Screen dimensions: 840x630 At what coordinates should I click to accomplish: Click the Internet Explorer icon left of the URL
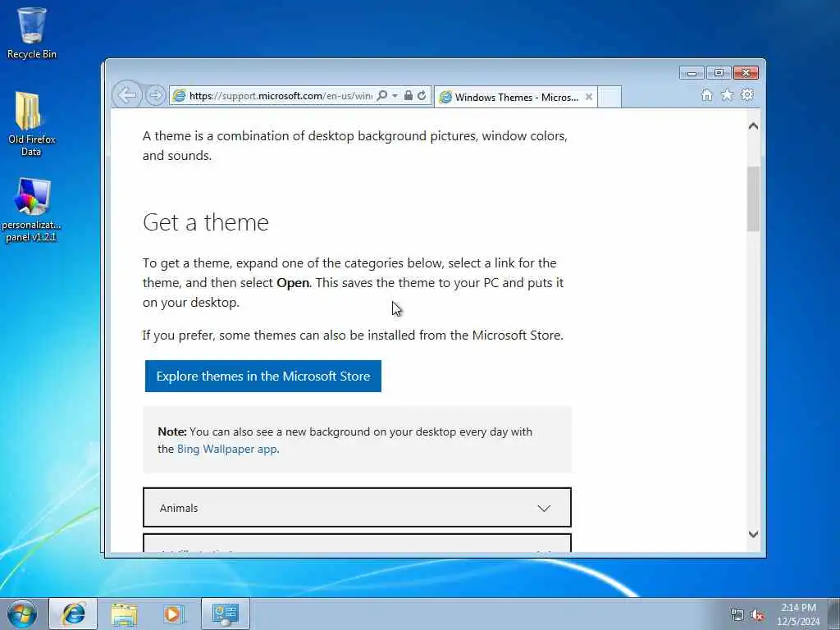coord(180,96)
